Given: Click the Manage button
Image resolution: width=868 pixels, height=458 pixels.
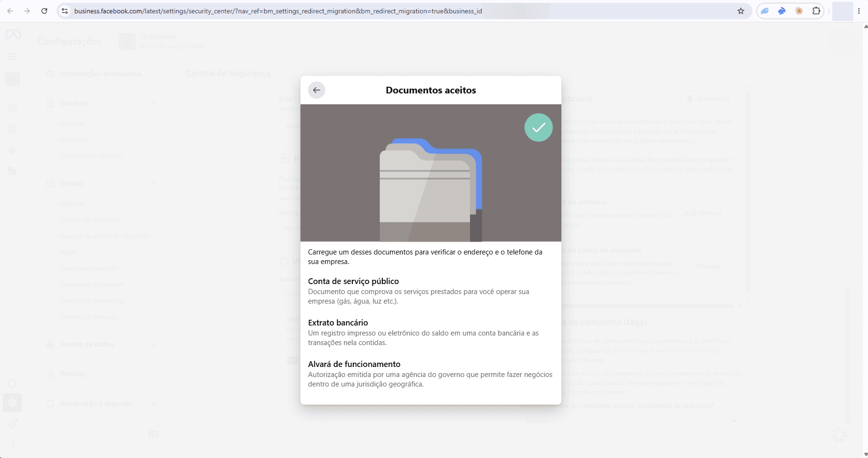Looking at the screenshot, I should (708, 266).
